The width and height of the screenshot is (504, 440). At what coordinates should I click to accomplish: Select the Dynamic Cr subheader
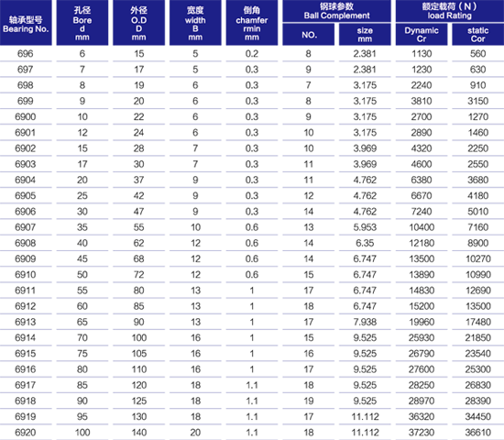(422, 35)
